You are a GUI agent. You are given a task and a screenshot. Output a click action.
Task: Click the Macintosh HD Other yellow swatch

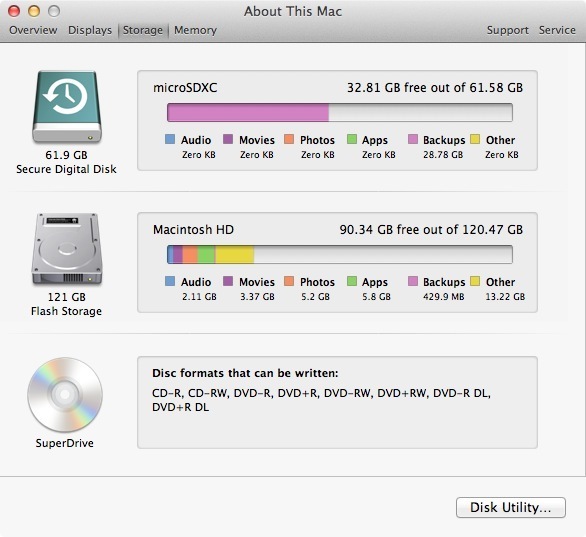click(475, 281)
